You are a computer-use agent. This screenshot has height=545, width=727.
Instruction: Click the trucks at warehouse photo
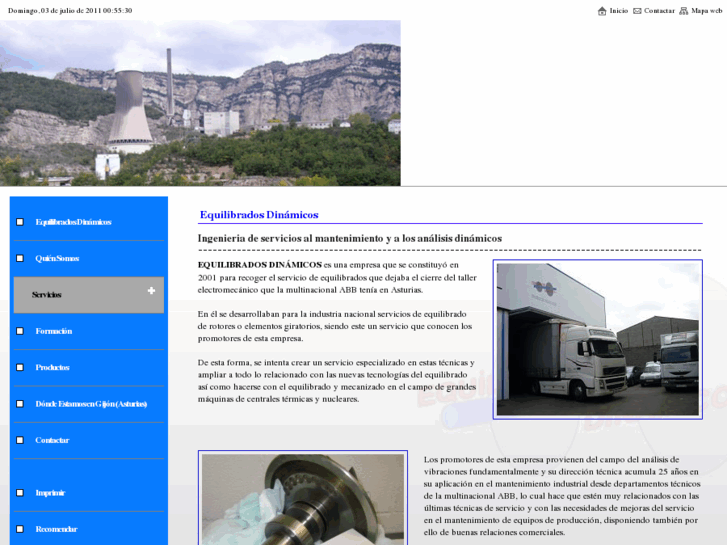point(598,340)
